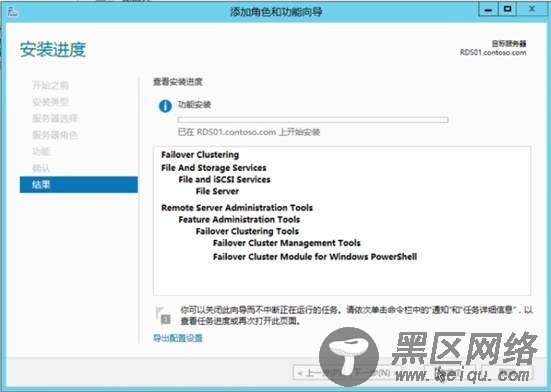
Task: Select the File and iSCSI Services row
Action: [225, 179]
